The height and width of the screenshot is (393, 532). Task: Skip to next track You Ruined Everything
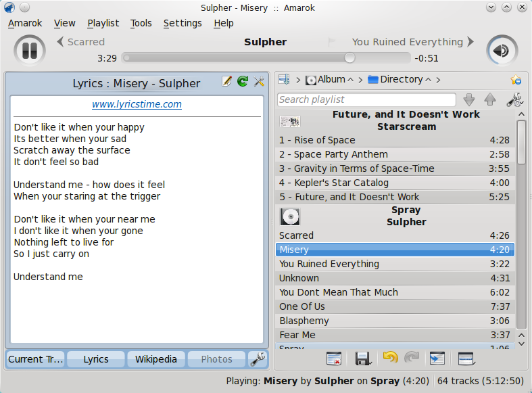tap(412, 42)
